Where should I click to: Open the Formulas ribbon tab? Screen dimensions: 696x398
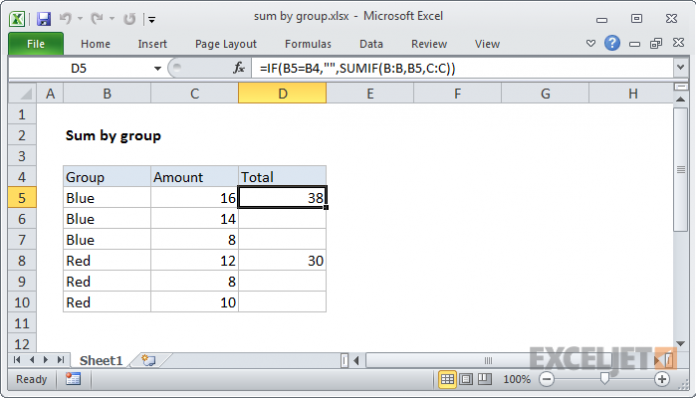308,44
